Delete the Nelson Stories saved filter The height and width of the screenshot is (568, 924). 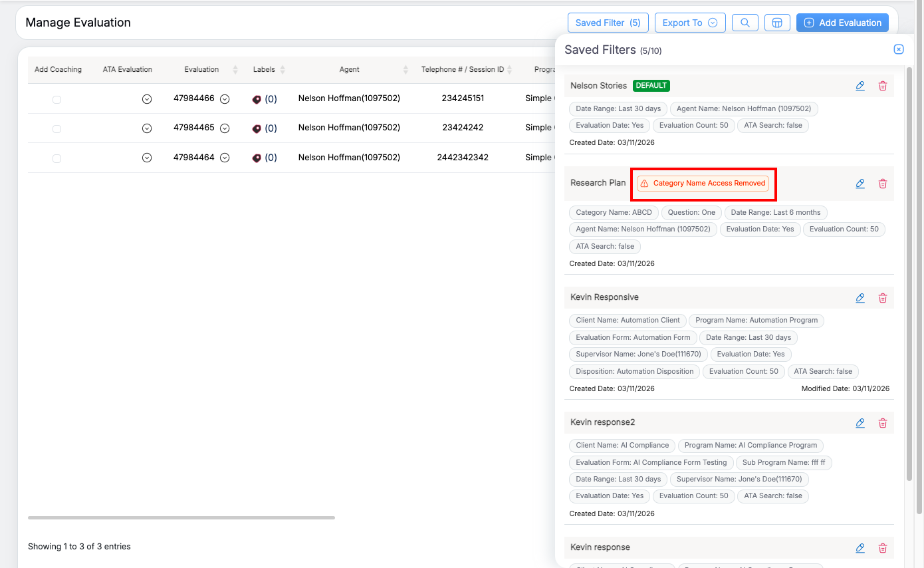coord(883,86)
